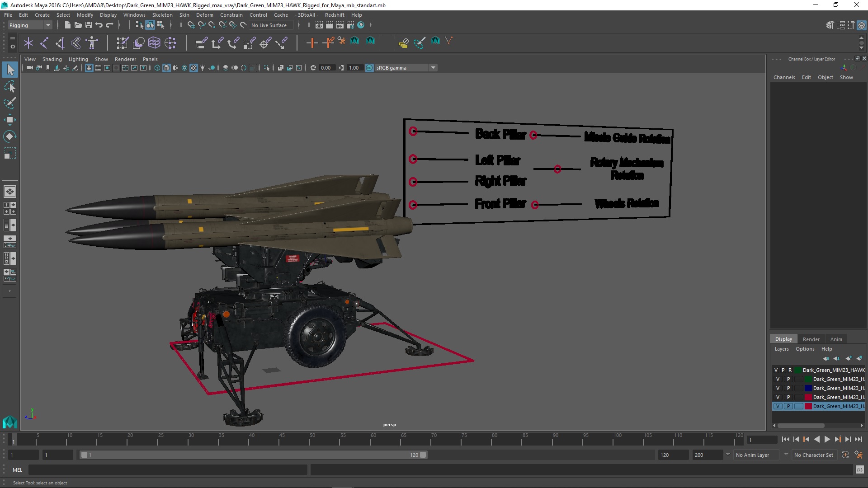868x488 pixels.
Task: Toggle P column for top layer
Action: 783,370
